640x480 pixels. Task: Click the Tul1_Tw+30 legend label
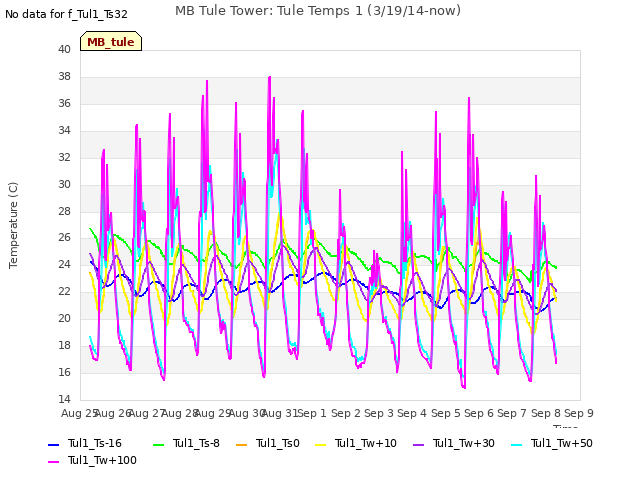pos(464,443)
